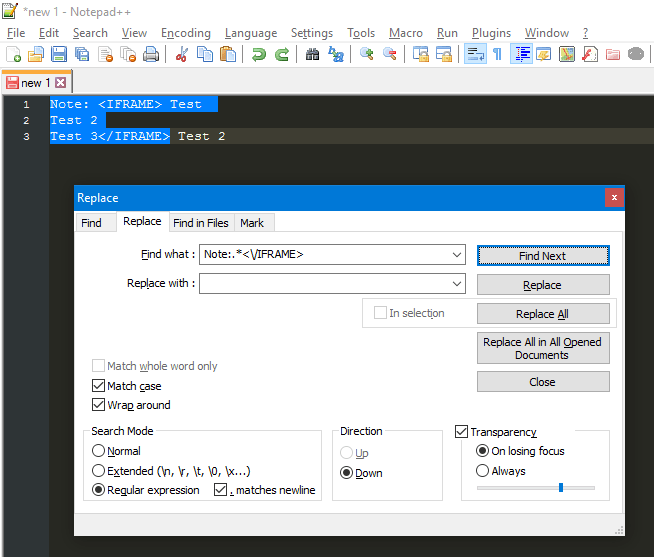Click the Zoom in toolbar icon
The height and width of the screenshot is (557, 654).
(367, 54)
